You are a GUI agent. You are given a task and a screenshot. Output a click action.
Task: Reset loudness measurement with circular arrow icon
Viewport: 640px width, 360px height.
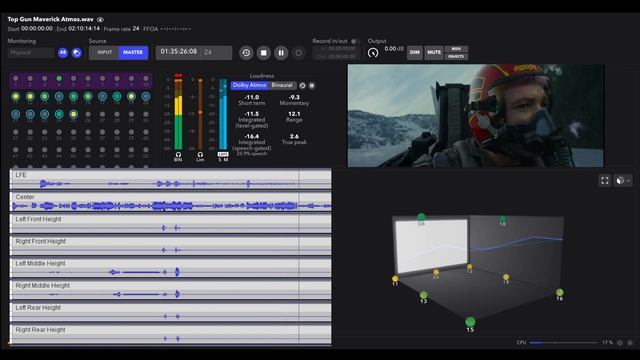tap(302, 86)
